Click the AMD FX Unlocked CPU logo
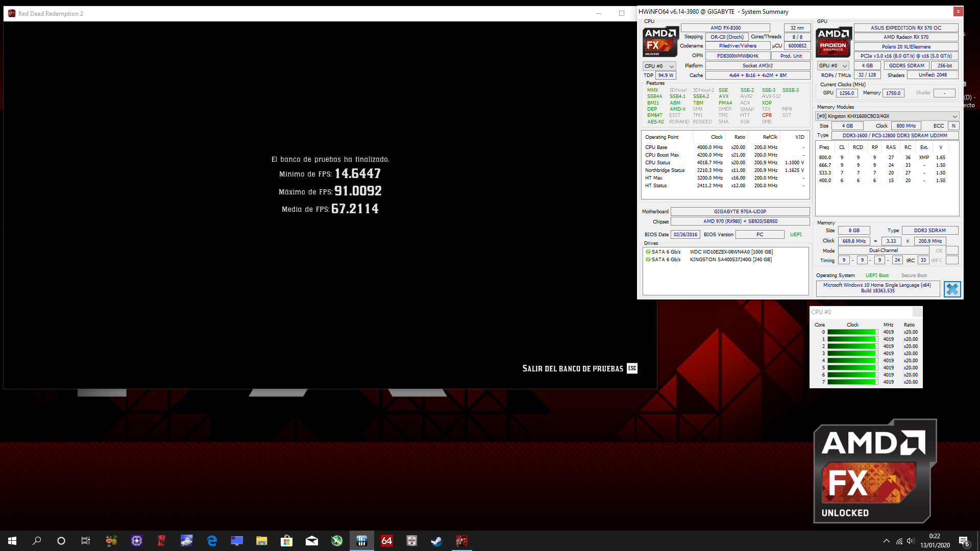The width and height of the screenshot is (980, 551). pyautogui.click(x=660, y=41)
